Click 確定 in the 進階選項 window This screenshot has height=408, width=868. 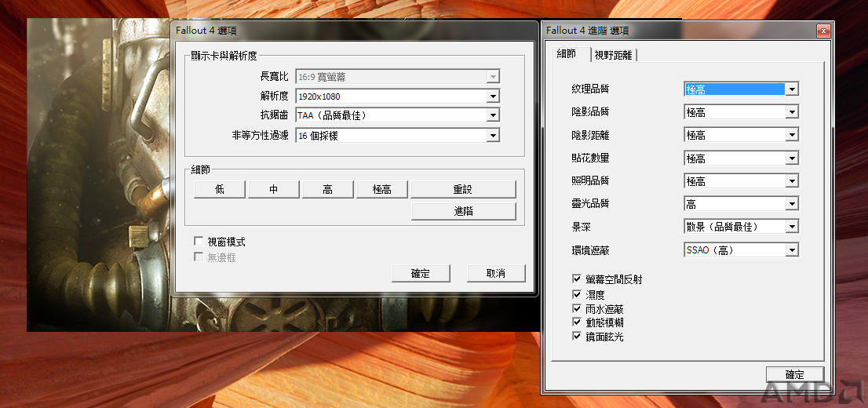tap(795, 374)
